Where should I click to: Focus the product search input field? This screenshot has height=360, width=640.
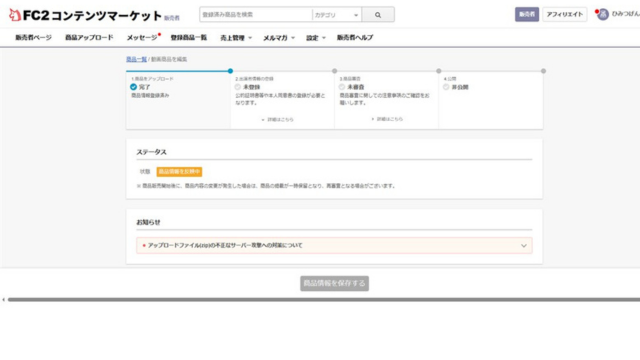click(x=256, y=15)
